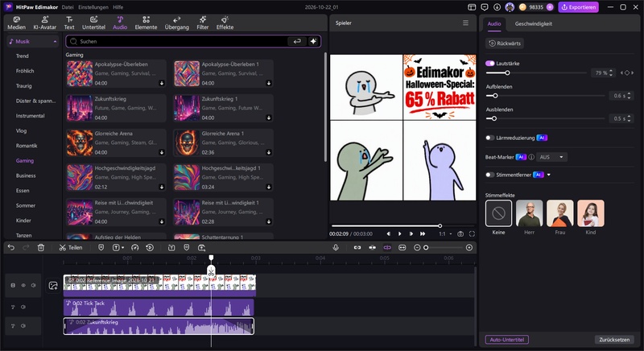Toggle the highlighted link icon in timeline toolbar
The width and height of the screenshot is (644, 351).
(x=387, y=247)
